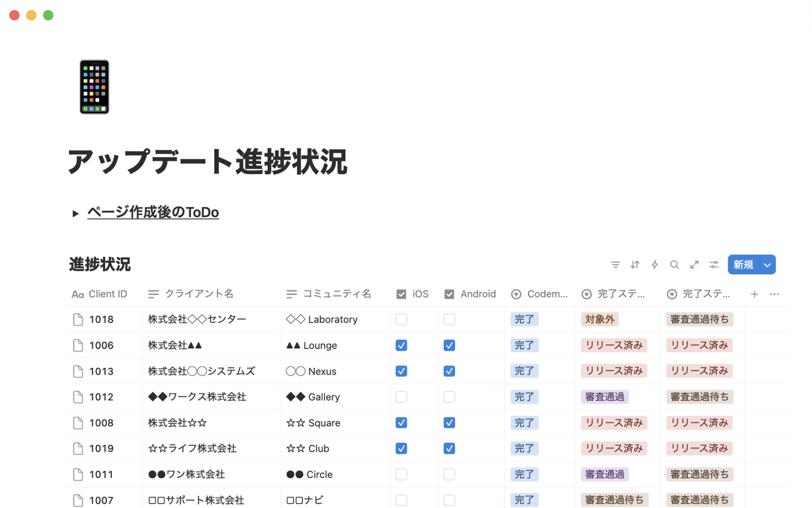The image size is (812, 508).
Task: Select the 対象外 colored status tag
Action: 599,319
